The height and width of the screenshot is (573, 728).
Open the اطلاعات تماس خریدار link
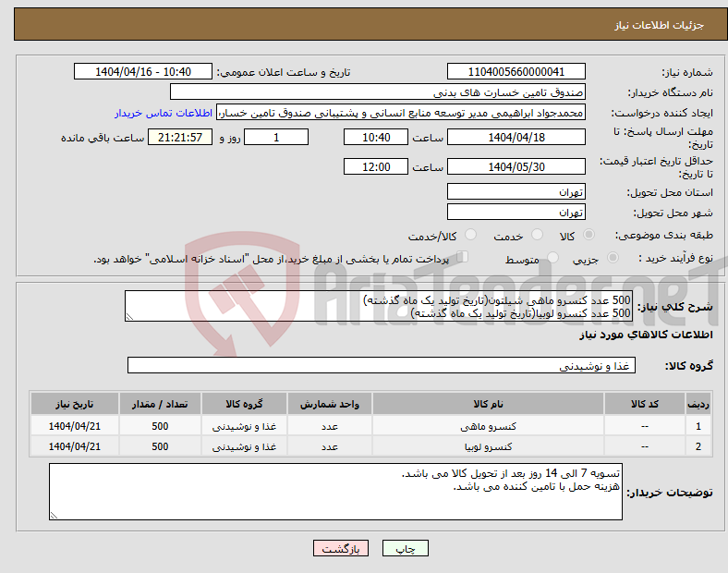pyautogui.click(x=164, y=113)
